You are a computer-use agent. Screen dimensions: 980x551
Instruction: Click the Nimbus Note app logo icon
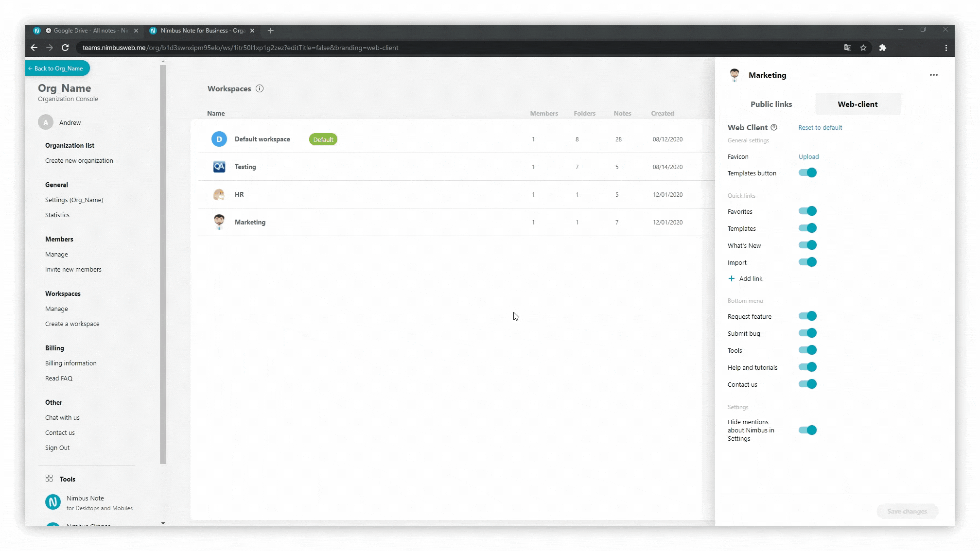click(53, 502)
